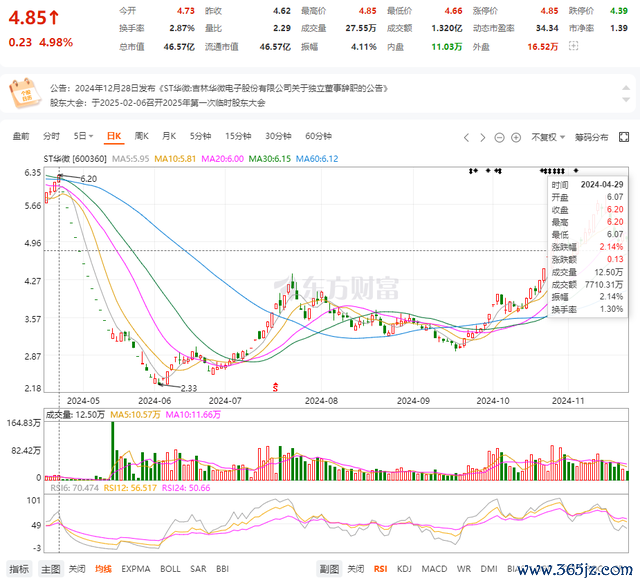Switch to 分时 intraday tab
The image size is (640, 585).
[51, 136]
